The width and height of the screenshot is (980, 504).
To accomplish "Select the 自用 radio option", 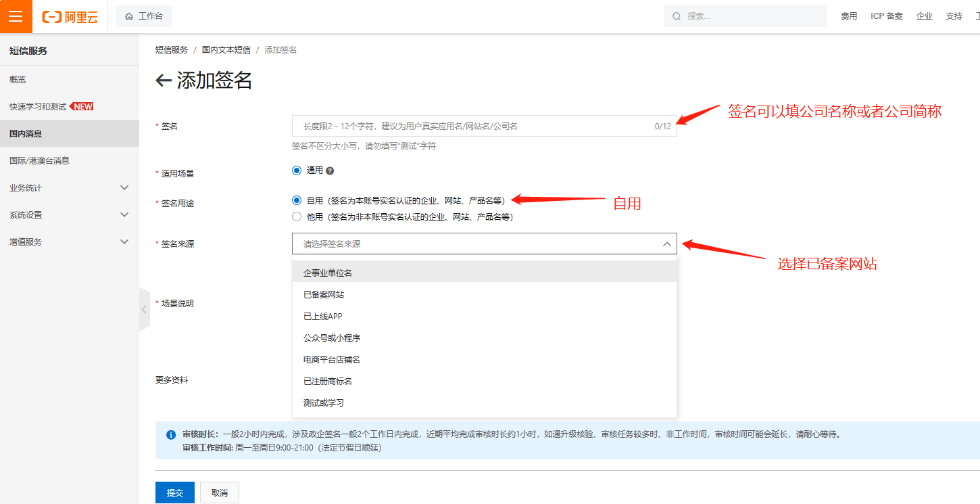I will point(296,200).
